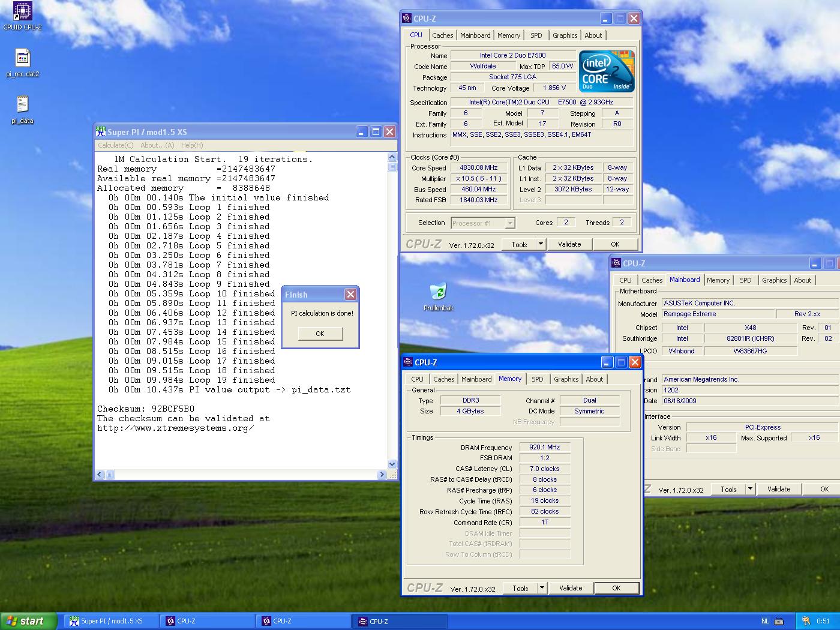The height and width of the screenshot is (630, 840).
Task: Click Tools button in Mainboard CPU-Z window
Action: (x=728, y=489)
